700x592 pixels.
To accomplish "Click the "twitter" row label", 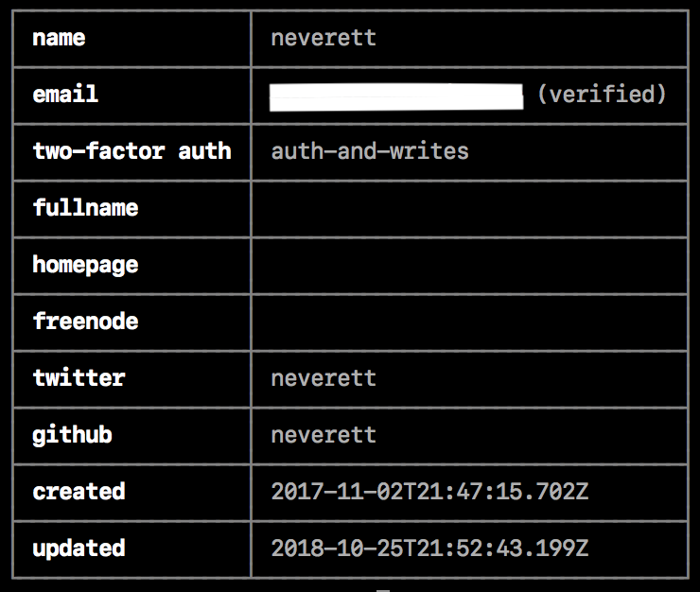I will [79, 378].
